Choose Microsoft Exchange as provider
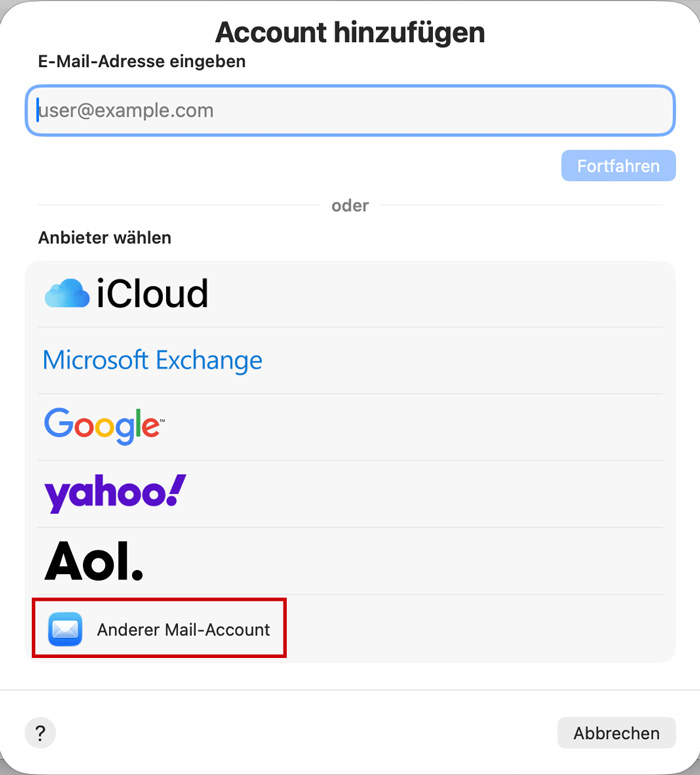The image size is (700, 775). (152, 360)
